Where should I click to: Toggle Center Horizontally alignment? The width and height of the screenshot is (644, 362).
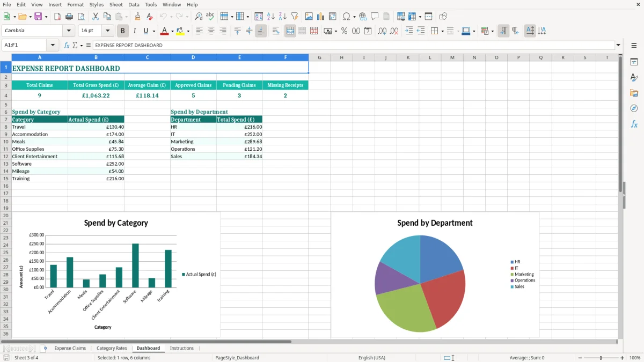point(211,31)
